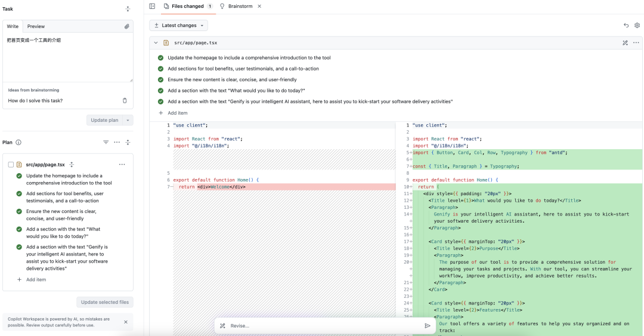Switch to the Preview tab
Viewport: 644px width, 336px height.
click(x=36, y=26)
